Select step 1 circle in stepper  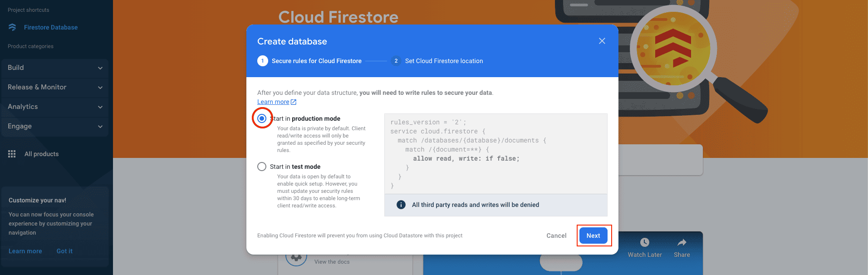tap(263, 61)
